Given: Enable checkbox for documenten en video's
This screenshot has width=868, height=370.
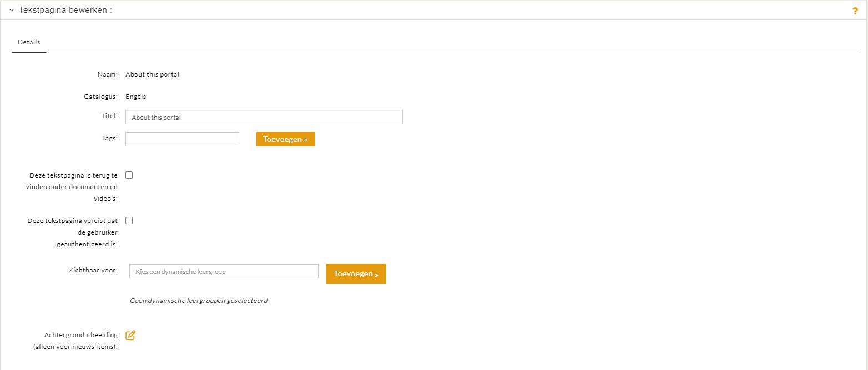Looking at the screenshot, I should [129, 175].
